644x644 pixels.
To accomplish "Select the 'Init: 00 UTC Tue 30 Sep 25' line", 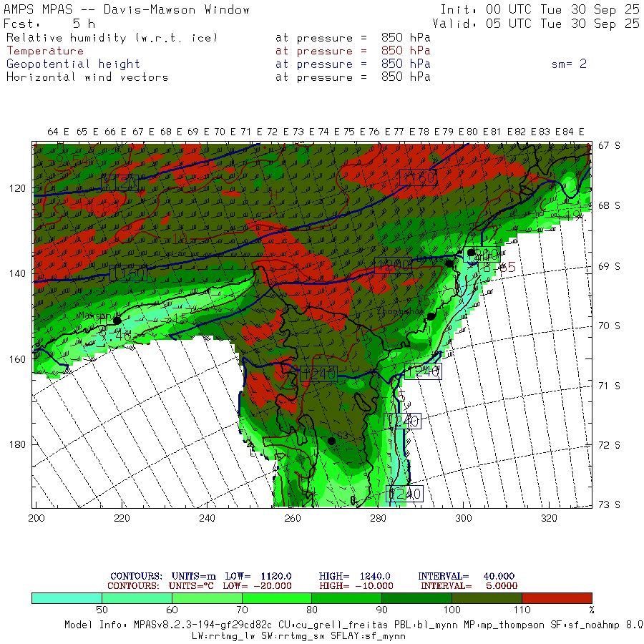I will click(x=540, y=9).
